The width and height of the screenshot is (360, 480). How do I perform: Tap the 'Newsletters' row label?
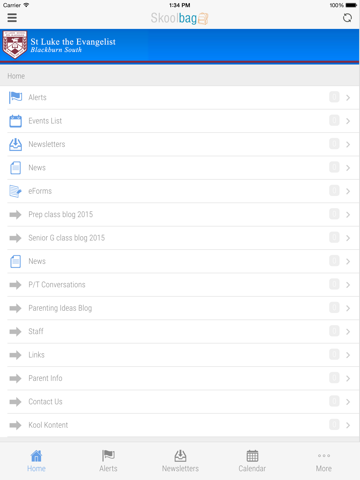tap(47, 144)
